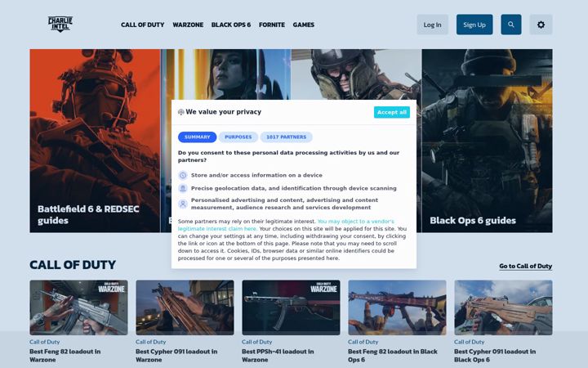
Task: Click Best Cypher 091 loadout in Warzone title
Action: coord(176,356)
